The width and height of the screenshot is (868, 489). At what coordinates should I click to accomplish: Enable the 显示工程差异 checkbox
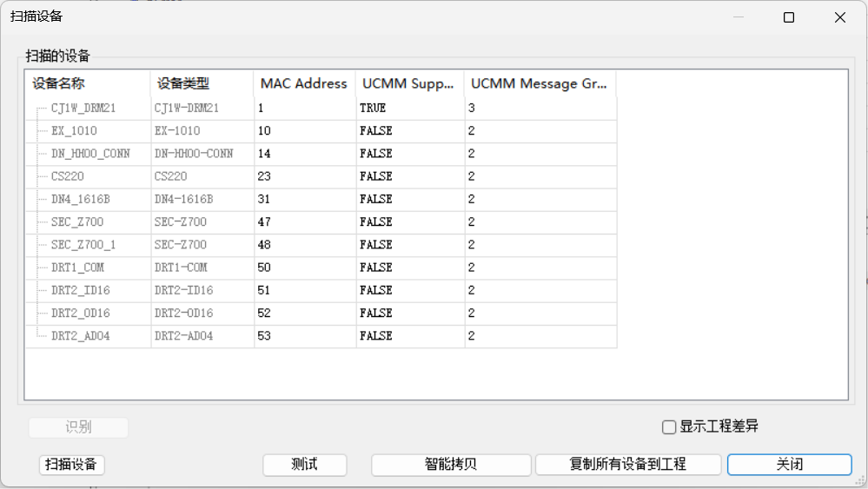669,426
